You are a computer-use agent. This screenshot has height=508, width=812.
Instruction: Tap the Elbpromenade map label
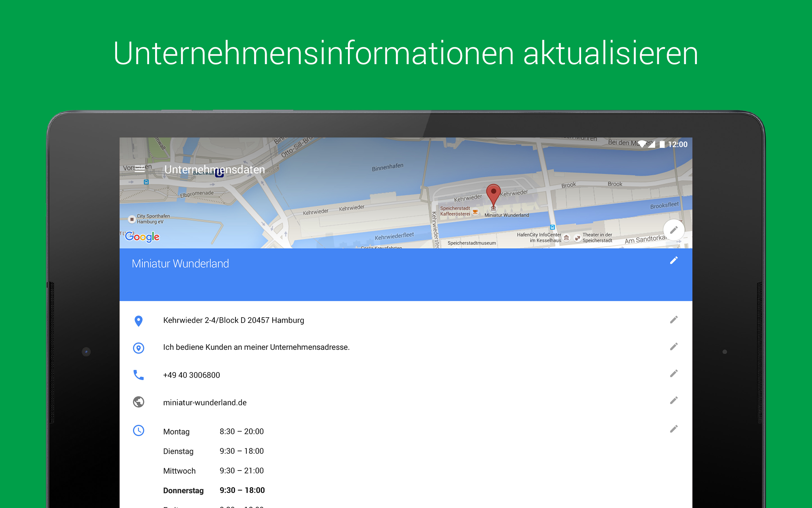click(197, 194)
